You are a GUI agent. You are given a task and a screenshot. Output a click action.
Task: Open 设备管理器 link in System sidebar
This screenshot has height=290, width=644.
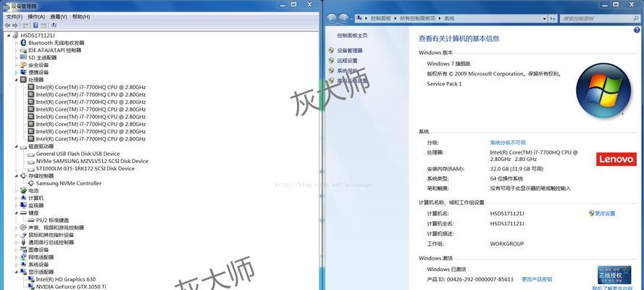coord(350,51)
